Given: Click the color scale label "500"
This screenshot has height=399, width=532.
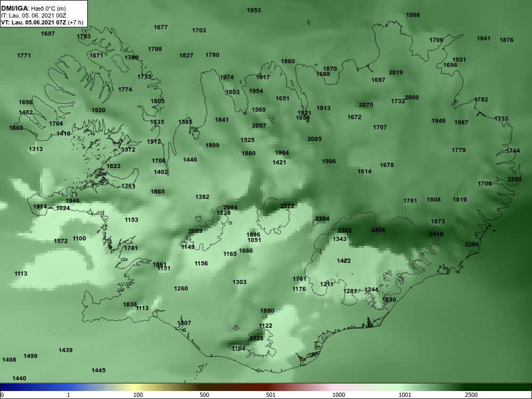Looking at the screenshot, I should pyautogui.click(x=204, y=395).
